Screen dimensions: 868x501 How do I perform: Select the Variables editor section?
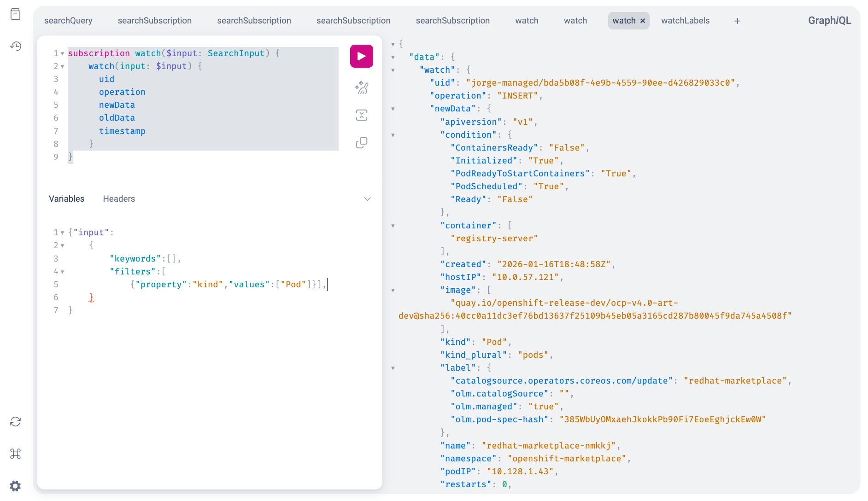pyautogui.click(x=66, y=199)
